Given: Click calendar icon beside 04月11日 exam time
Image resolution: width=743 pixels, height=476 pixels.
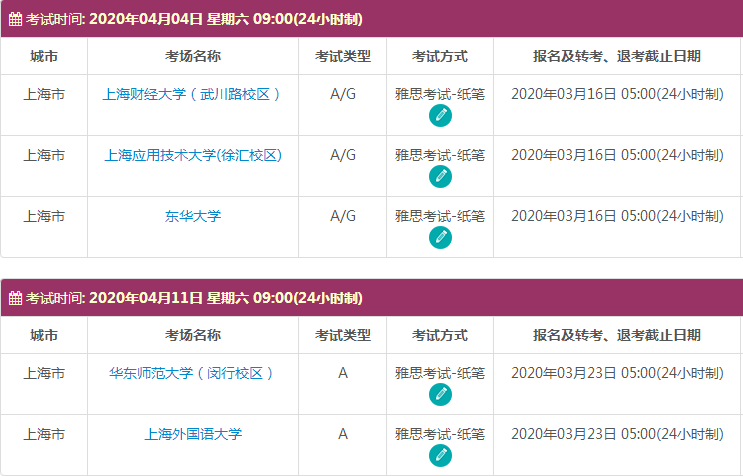Looking at the screenshot, I should (15, 298).
